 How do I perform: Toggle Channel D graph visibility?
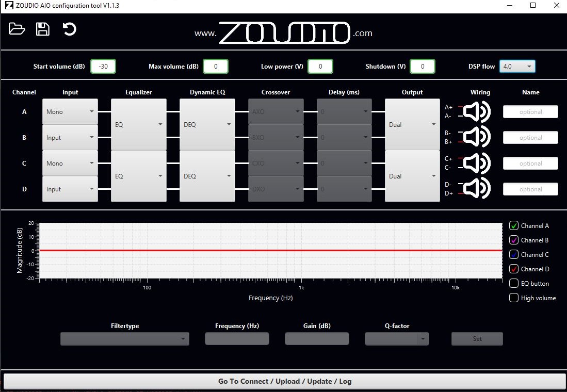click(513, 269)
